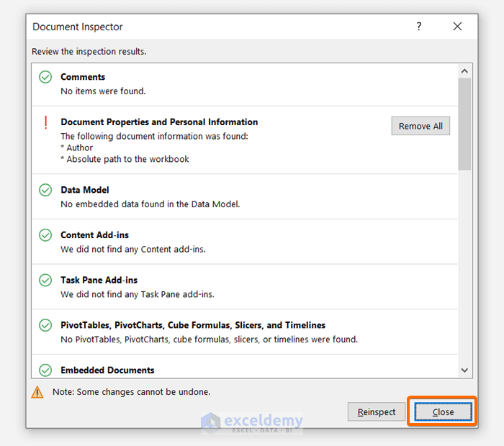Image resolution: width=504 pixels, height=446 pixels.
Task: Select Document Properties and Personal Information heading
Action: click(159, 122)
